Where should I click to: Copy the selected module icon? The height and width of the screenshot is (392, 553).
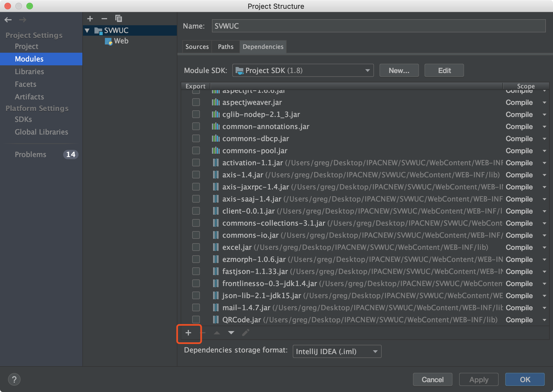tap(119, 19)
